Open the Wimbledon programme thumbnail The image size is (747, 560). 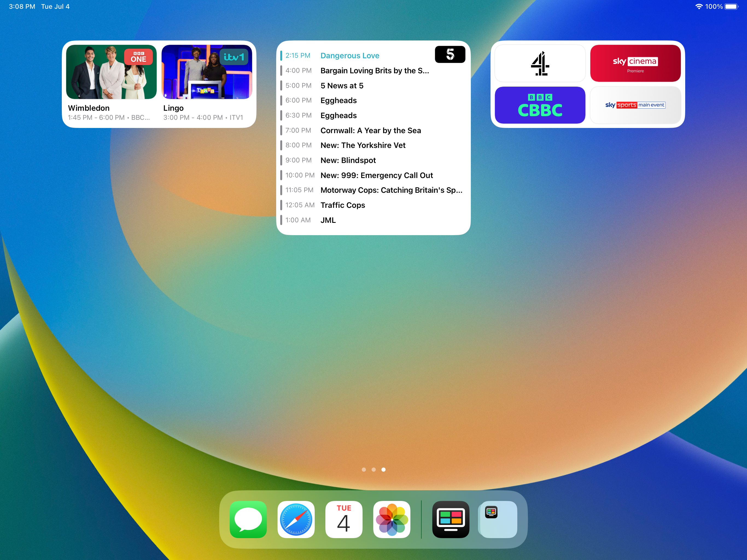[111, 72]
